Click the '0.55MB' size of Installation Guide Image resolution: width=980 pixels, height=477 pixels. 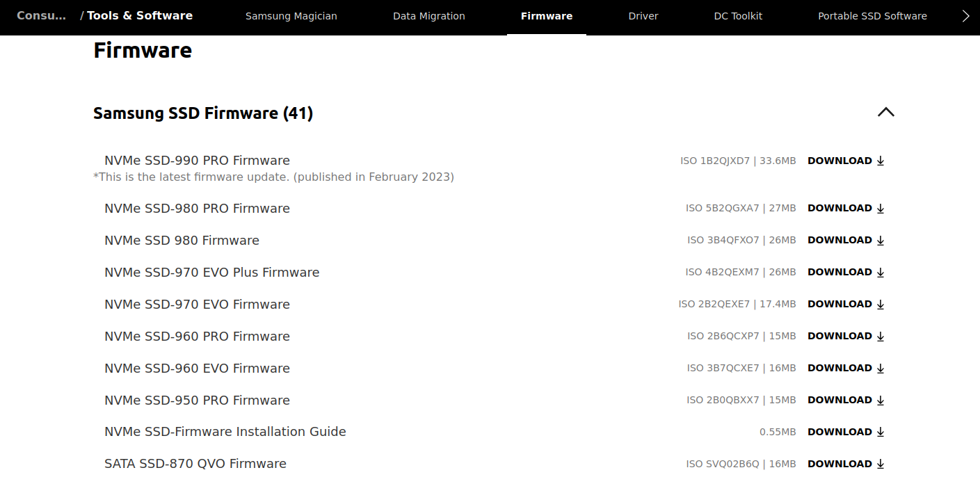(x=778, y=432)
